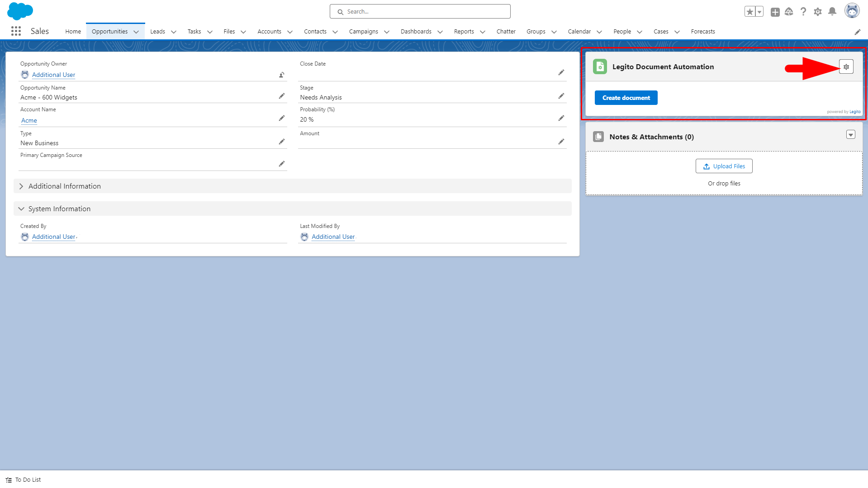Image resolution: width=868 pixels, height=488 pixels.
Task: Open the App Launcher grid icon
Action: coord(16,31)
